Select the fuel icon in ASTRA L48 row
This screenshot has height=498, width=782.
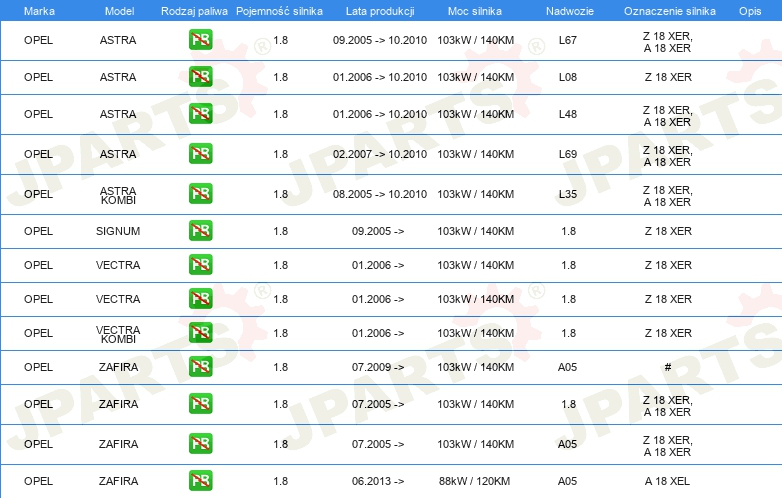(200, 114)
